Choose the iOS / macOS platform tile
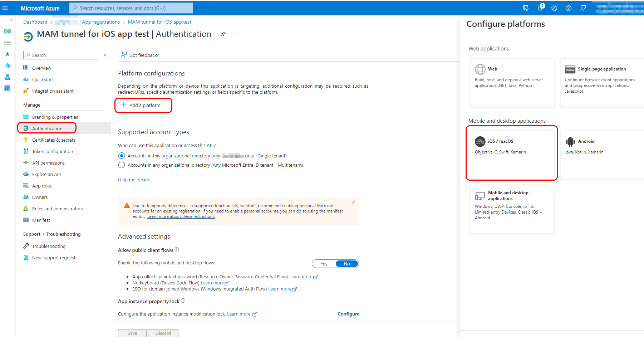Screen dimensions: 644x337 coord(511,154)
